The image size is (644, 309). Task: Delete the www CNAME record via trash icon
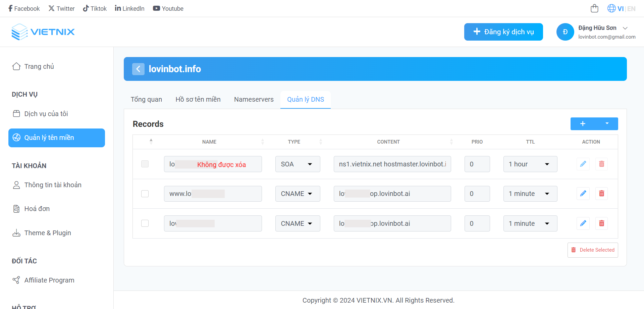tap(601, 194)
